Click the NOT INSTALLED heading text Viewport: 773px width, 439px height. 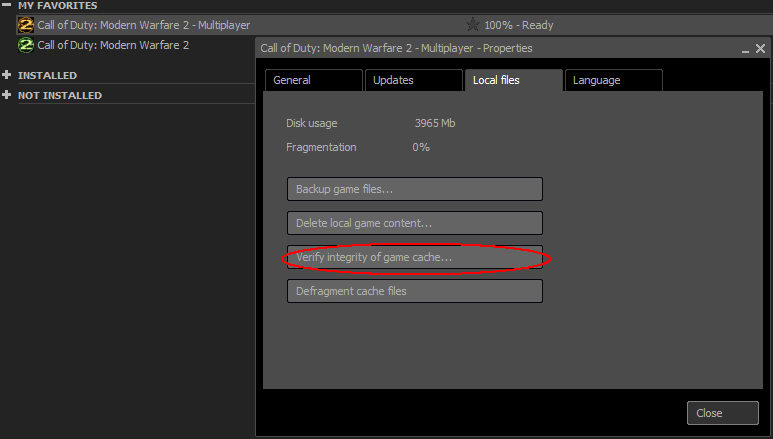tap(60, 95)
